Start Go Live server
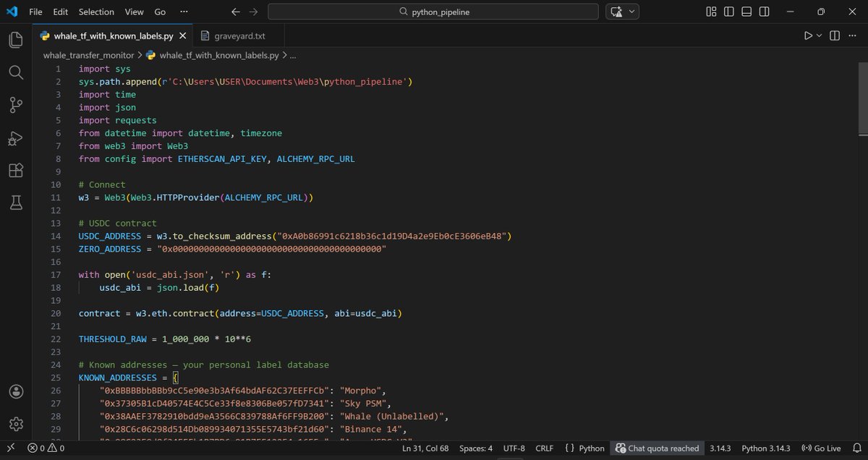 [821, 448]
